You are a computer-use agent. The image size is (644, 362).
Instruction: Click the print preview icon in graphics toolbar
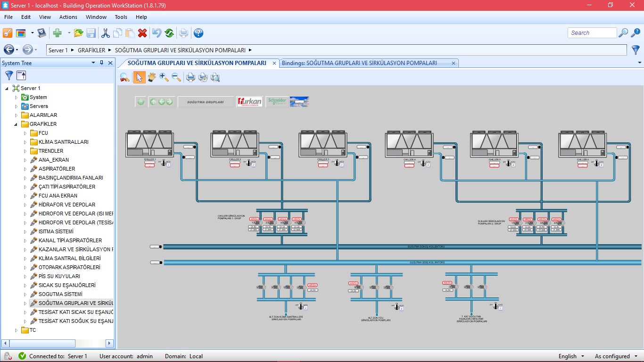click(215, 77)
